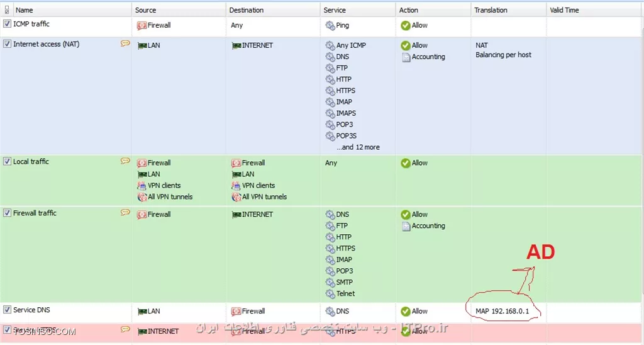
Task: Click the comment bubble icon on Internet access (NAT)
Action: (125, 43)
